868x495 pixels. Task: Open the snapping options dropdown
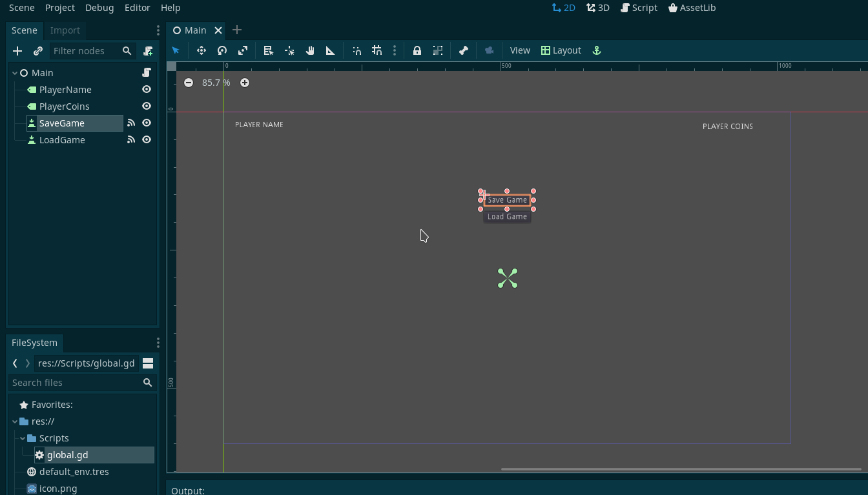click(395, 50)
